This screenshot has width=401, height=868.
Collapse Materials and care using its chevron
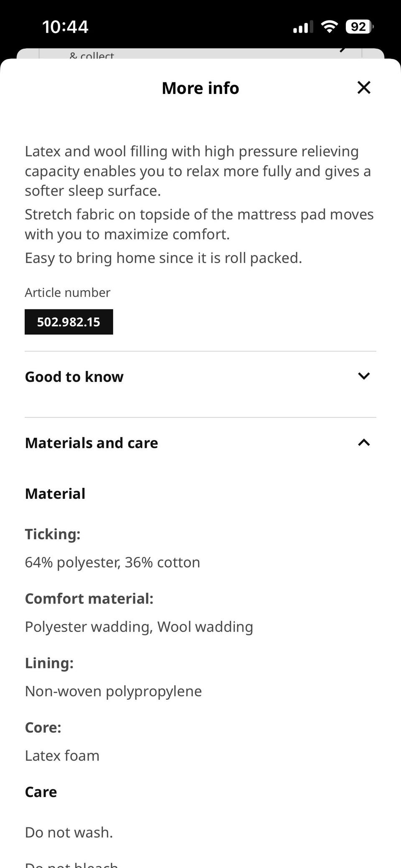point(364,443)
